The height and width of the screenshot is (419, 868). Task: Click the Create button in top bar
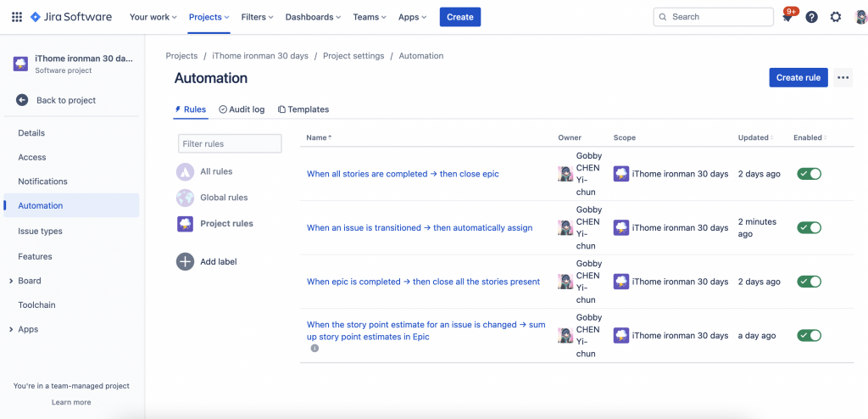tap(460, 17)
